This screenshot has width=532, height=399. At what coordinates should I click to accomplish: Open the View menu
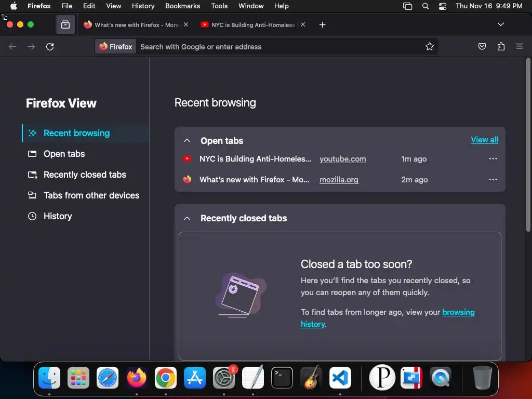coord(113,6)
